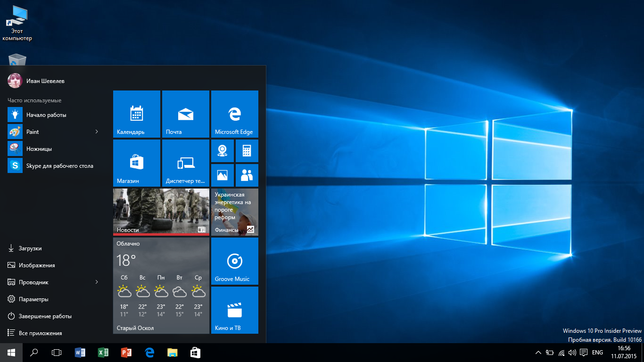
Task: Open the small People tile
Action: click(x=247, y=175)
